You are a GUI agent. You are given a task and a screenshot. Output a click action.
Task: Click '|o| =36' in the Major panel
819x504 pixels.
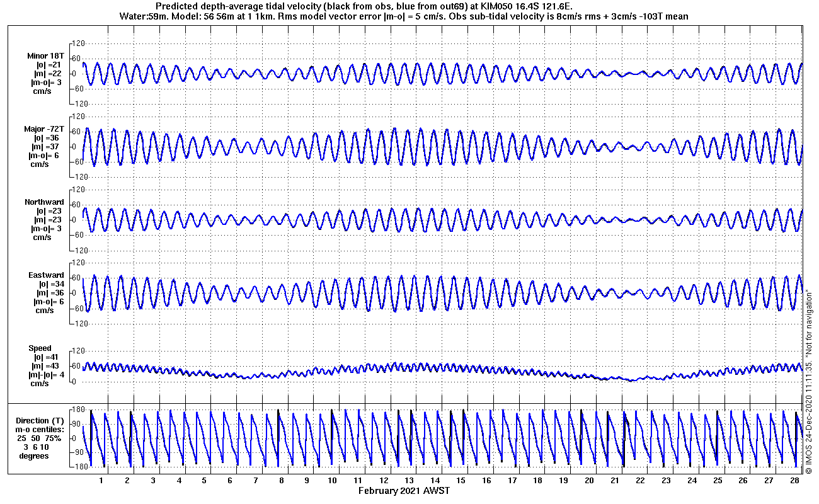coord(48,138)
